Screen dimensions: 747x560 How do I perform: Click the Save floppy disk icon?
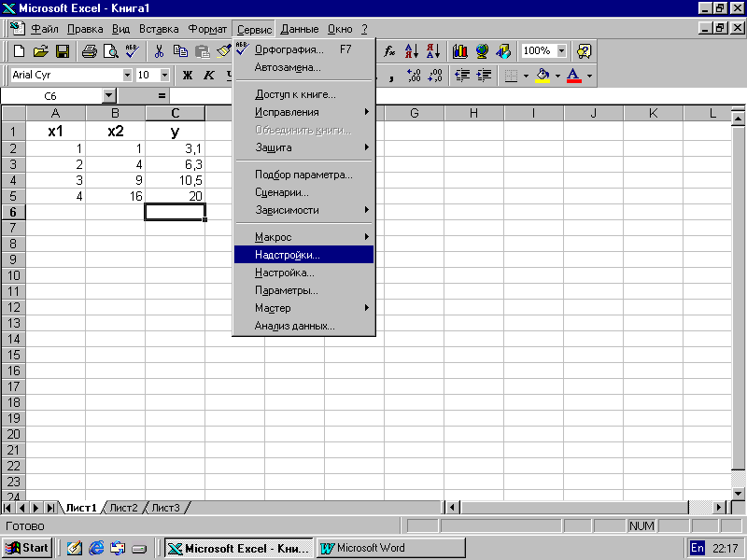[63, 51]
